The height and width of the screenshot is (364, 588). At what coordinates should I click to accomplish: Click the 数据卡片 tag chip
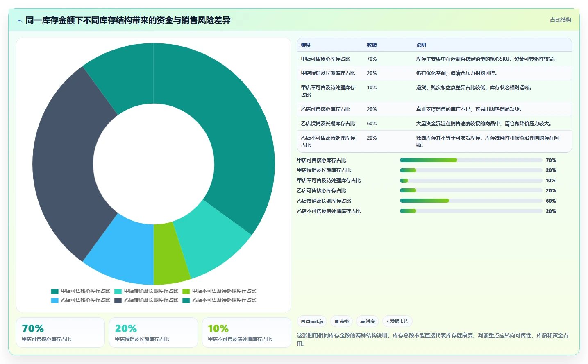(397, 321)
